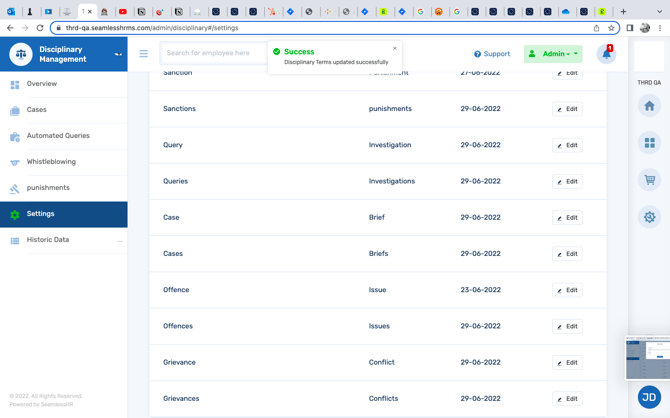Edit the Cases term row

pos(567,254)
